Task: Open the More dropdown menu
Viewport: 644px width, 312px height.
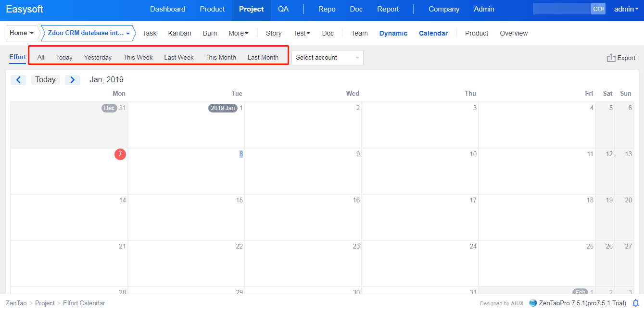Action: pyautogui.click(x=239, y=33)
